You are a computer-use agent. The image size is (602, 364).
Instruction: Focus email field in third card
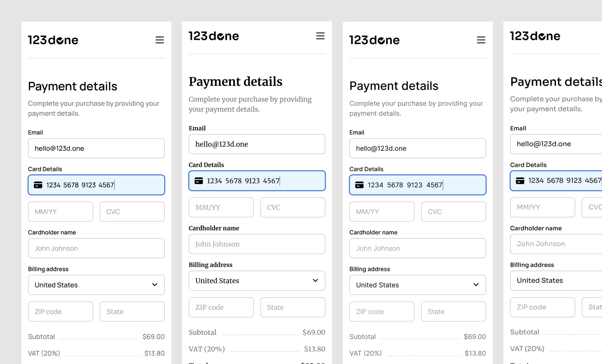(x=418, y=148)
